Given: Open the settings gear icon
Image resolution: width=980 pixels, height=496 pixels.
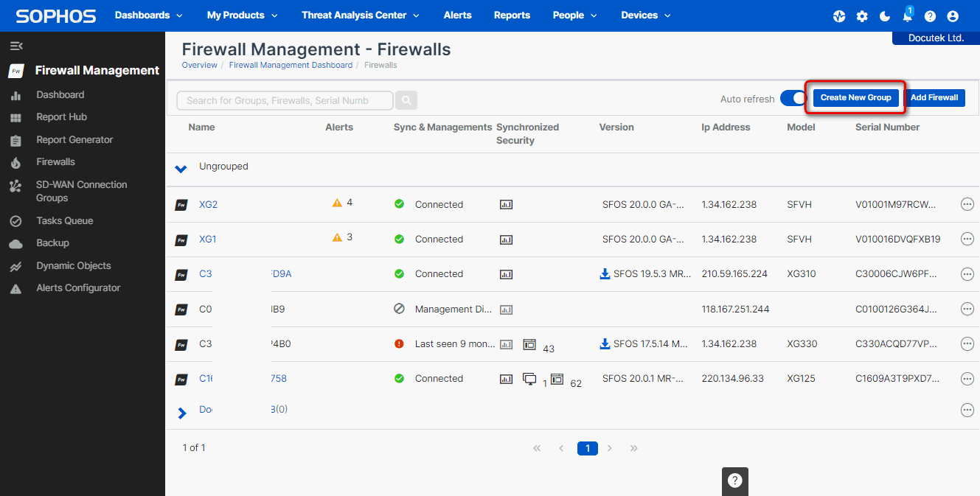Looking at the screenshot, I should tap(862, 16).
